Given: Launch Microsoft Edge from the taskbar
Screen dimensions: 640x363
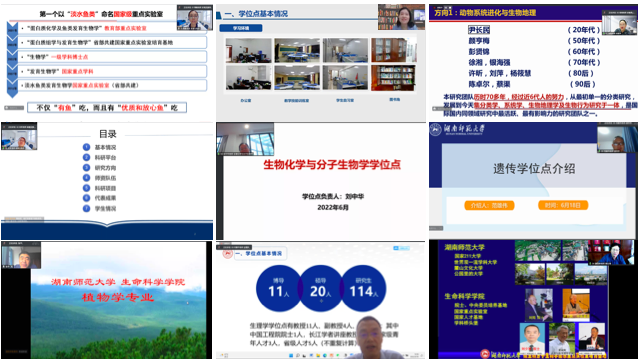Looking at the screenshot, I should pos(325,356).
